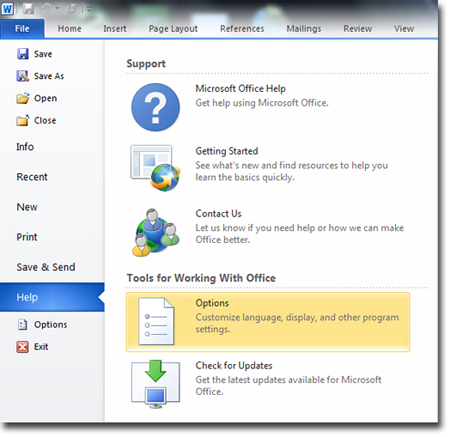The height and width of the screenshot is (437, 450).
Task: Open the References ribbon tab
Action: (x=242, y=29)
